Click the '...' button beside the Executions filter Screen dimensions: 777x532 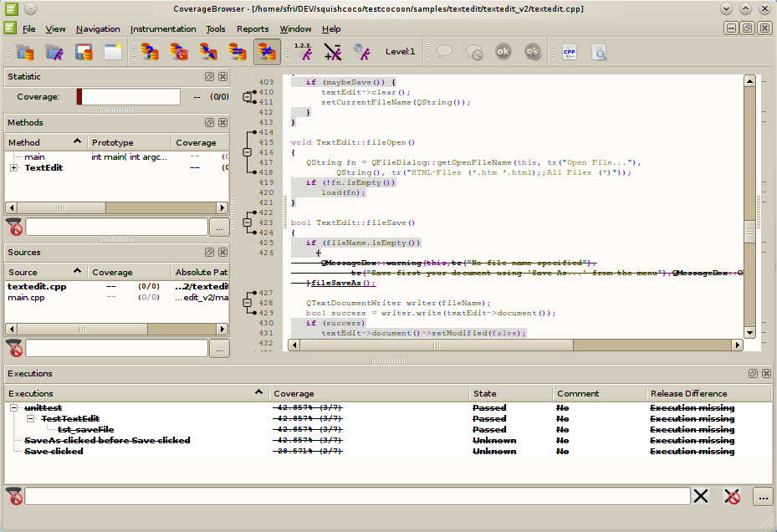point(762,496)
